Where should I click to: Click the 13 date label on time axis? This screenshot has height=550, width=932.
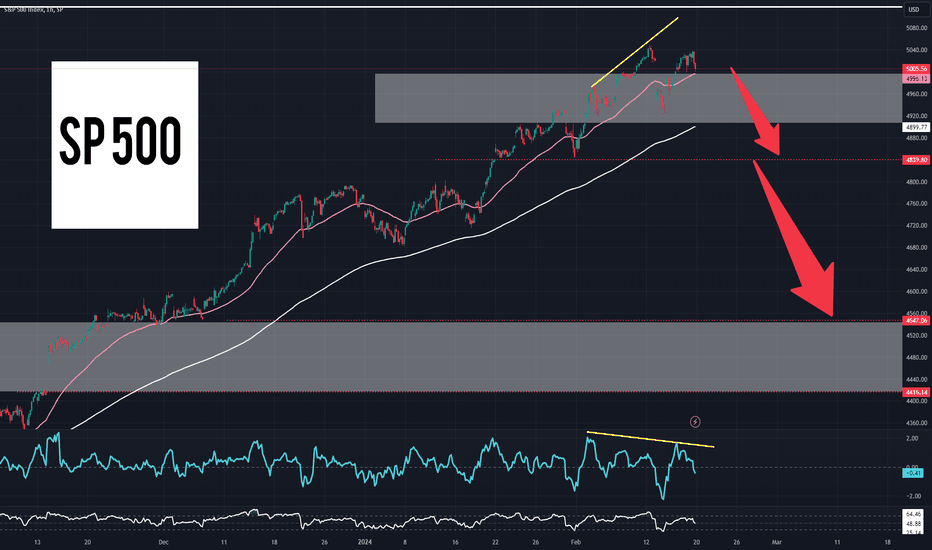coord(37,542)
